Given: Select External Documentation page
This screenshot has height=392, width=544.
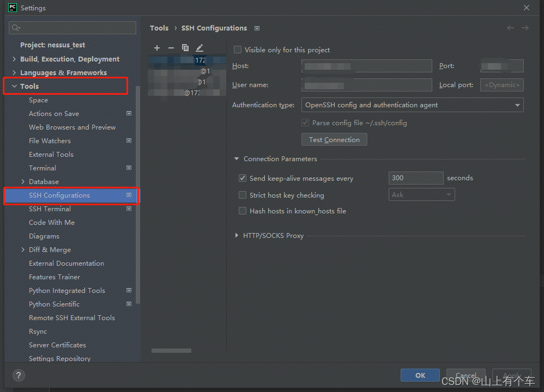Looking at the screenshot, I should tap(67, 263).
